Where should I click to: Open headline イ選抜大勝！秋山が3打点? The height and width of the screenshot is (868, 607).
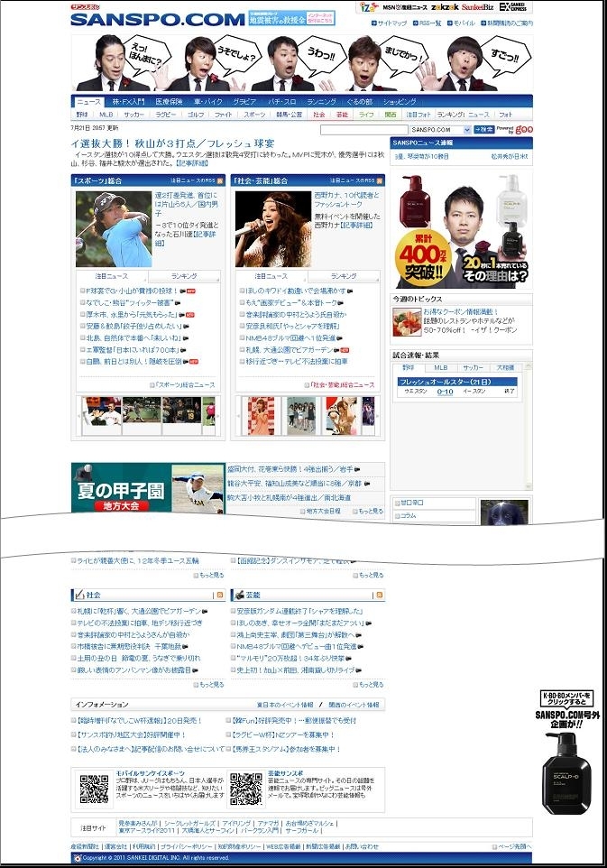(x=172, y=143)
